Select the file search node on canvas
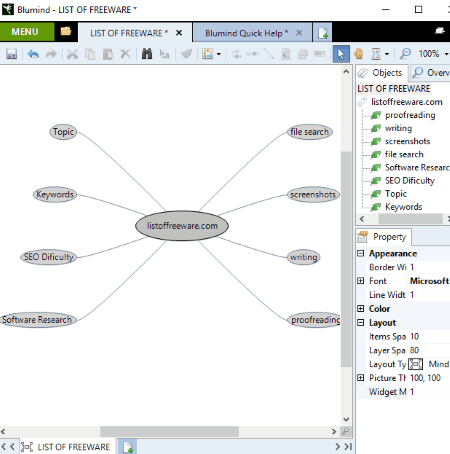 point(309,132)
